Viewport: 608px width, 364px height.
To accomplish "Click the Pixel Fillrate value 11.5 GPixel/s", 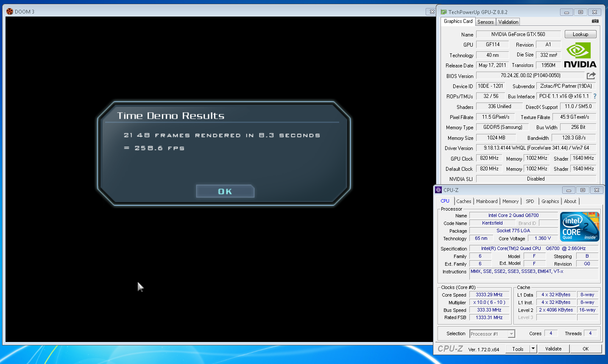I will [495, 117].
